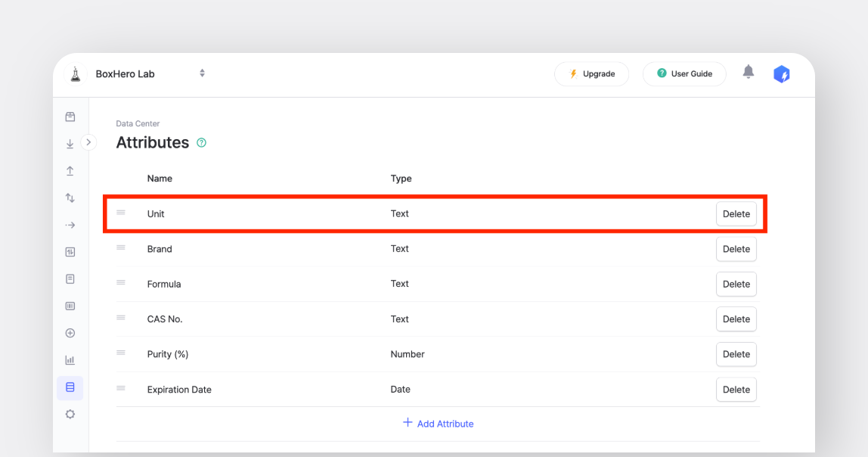Select the Data Center database icon

coord(70,387)
